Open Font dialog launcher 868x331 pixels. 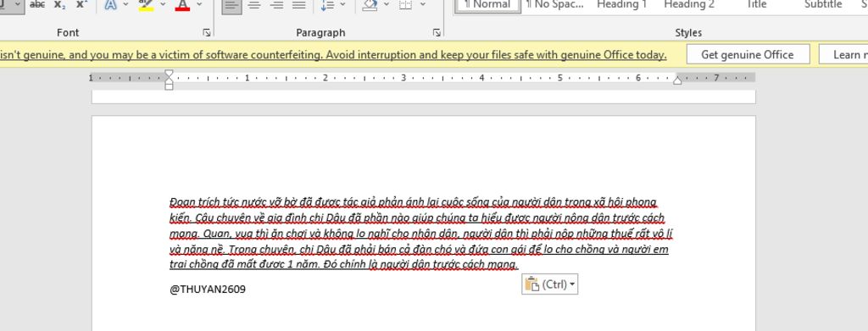point(207,33)
